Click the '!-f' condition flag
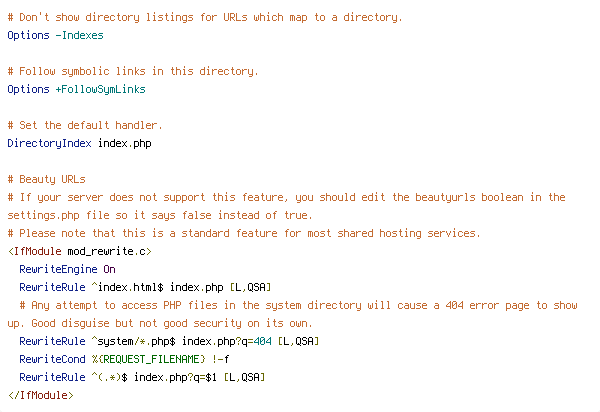 coord(221,359)
